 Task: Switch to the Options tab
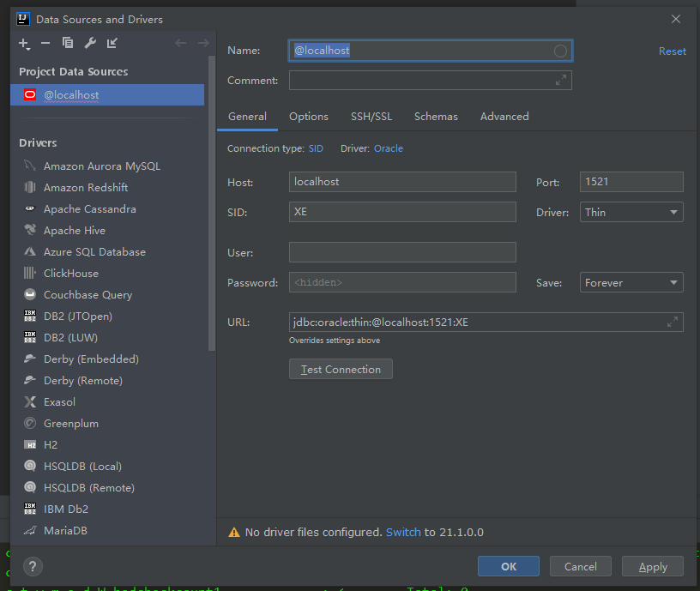click(x=309, y=117)
